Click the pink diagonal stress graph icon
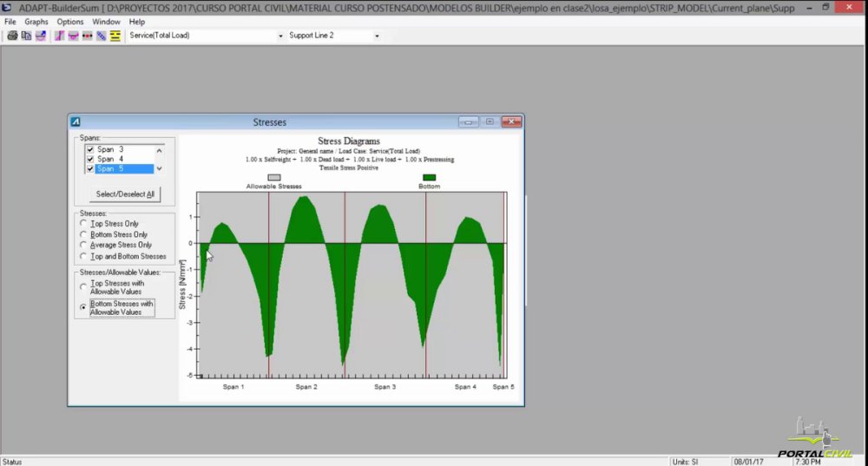868x466 pixels. (59, 36)
